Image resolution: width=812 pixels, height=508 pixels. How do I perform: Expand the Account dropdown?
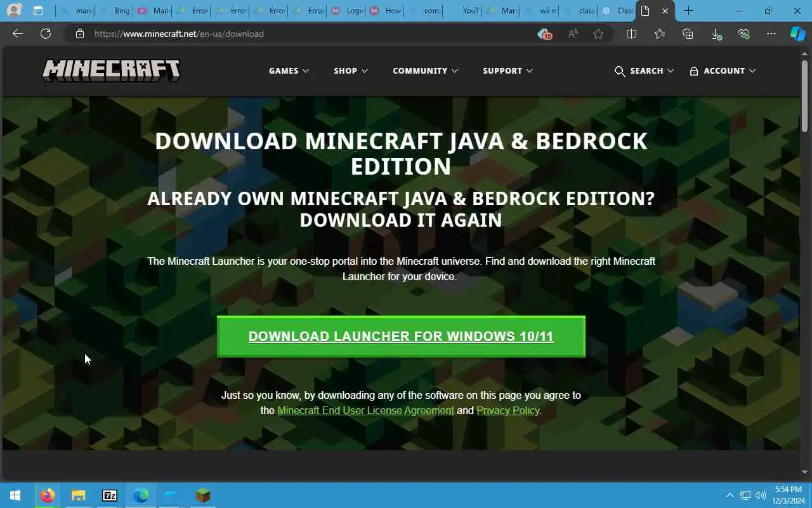click(723, 70)
